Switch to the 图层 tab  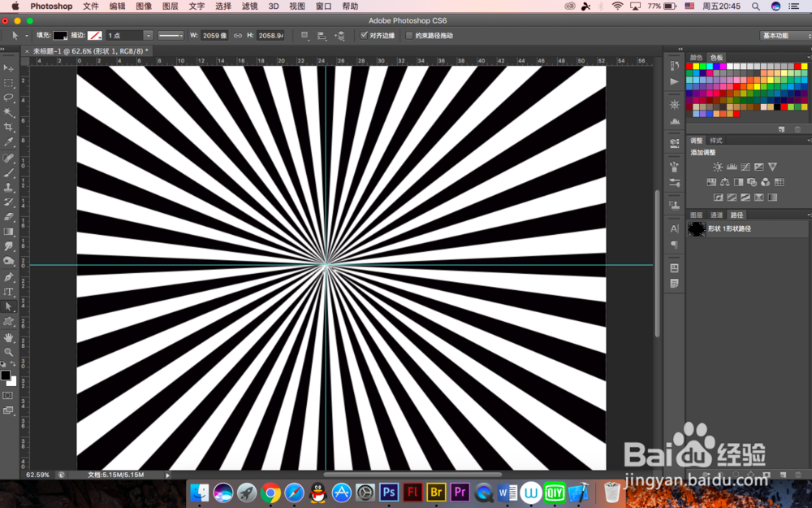point(696,215)
